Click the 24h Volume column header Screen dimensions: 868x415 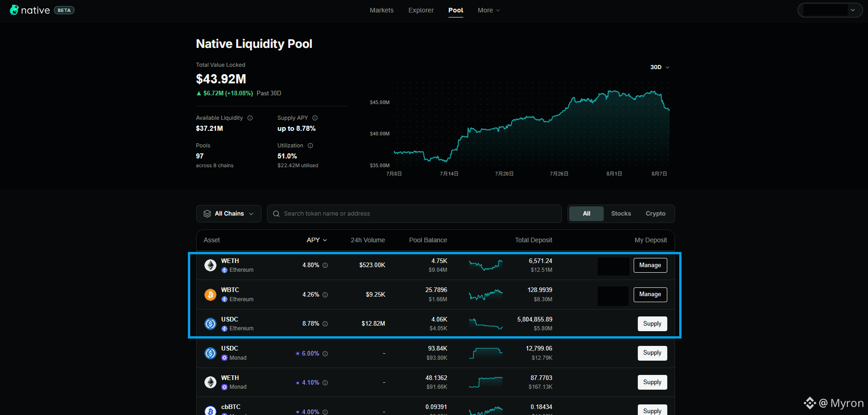click(367, 240)
